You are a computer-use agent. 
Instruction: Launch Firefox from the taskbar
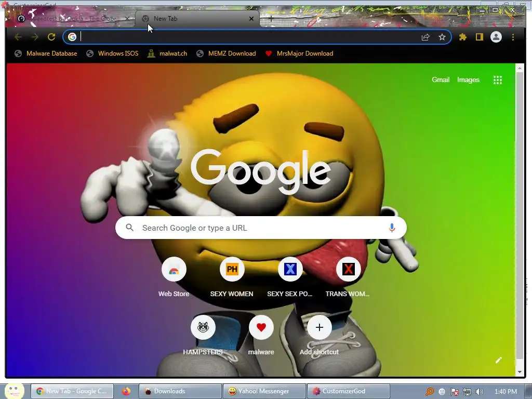pos(126,391)
